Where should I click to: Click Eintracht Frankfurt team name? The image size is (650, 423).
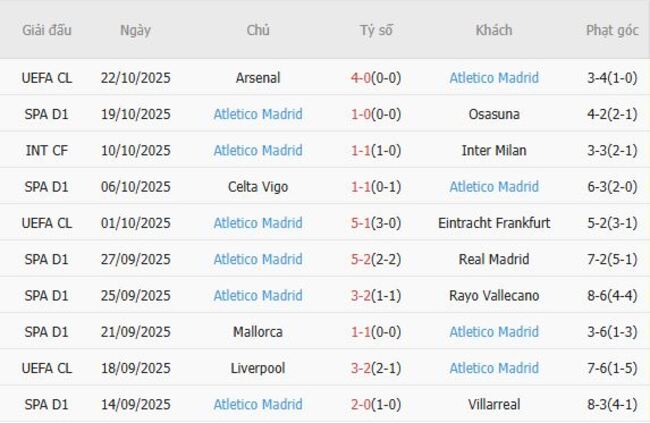[494, 223]
